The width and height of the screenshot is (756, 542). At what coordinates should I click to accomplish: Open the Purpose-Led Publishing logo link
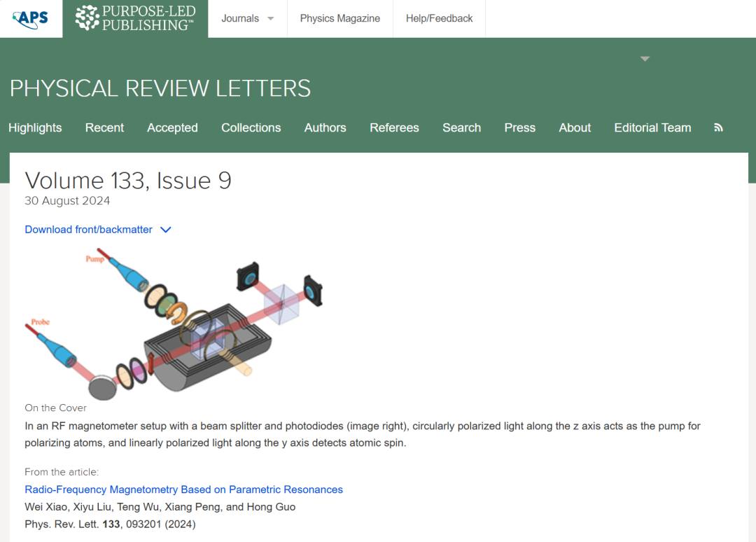(x=136, y=18)
